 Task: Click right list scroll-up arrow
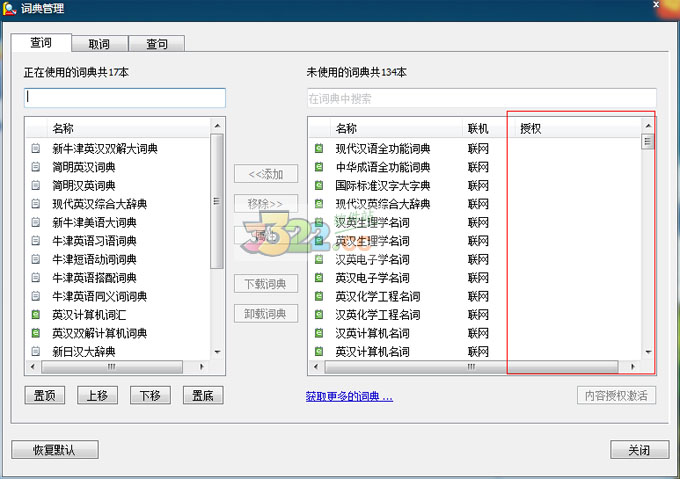point(648,126)
